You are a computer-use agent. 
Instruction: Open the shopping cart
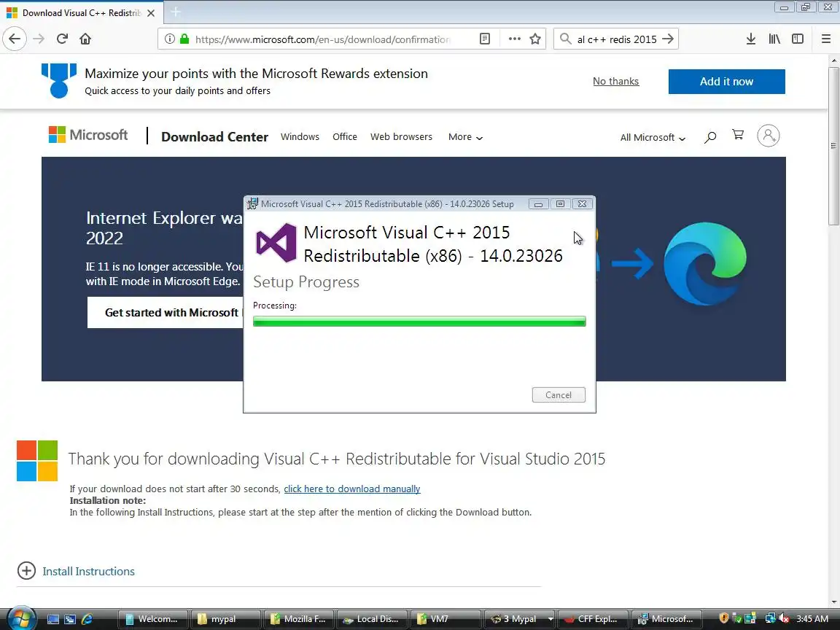[x=738, y=135]
